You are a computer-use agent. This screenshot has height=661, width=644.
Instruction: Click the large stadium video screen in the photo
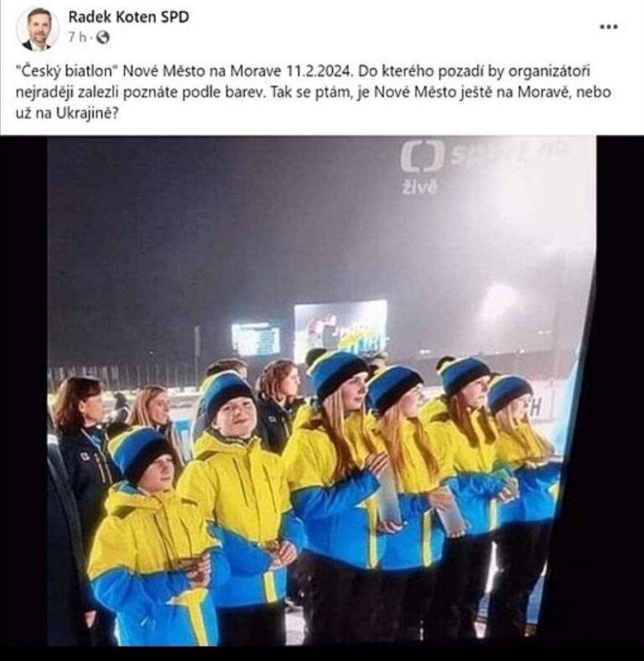click(340, 325)
